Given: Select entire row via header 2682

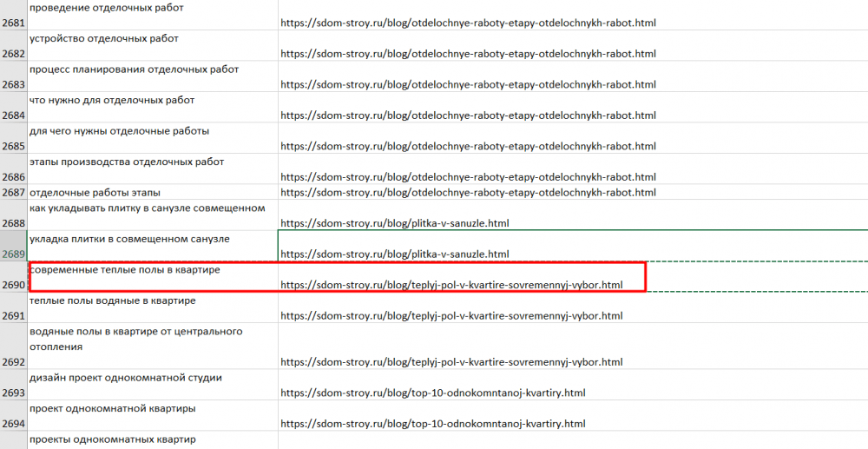Looking at the screenshot, I should [13, 45].
